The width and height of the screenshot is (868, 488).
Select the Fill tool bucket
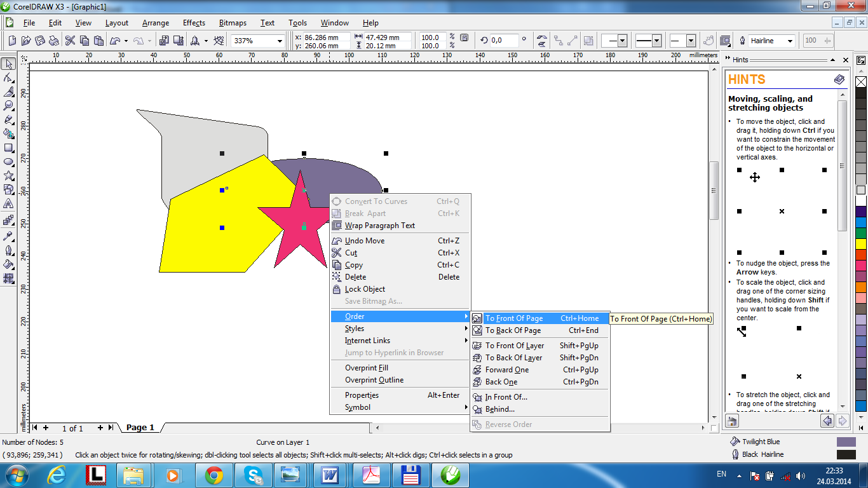point(9,264)
